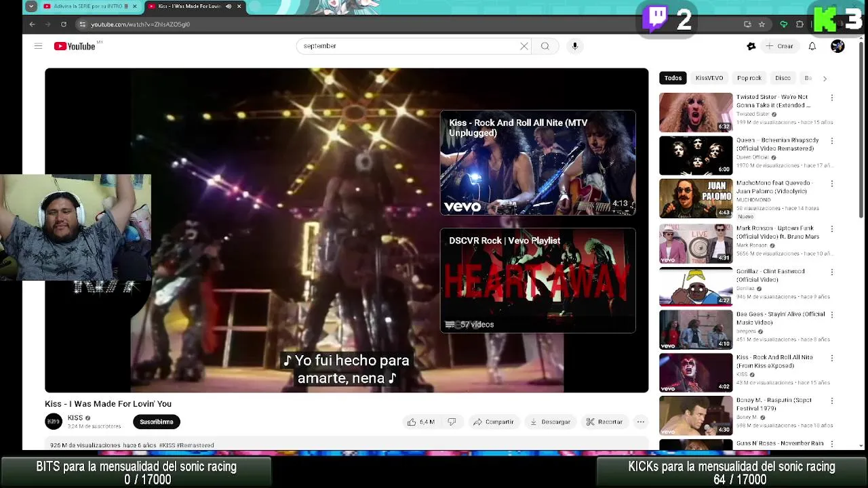The image size is (868, 488).
Task: Click the install app icon in address bar
Action: click(747, 24)
